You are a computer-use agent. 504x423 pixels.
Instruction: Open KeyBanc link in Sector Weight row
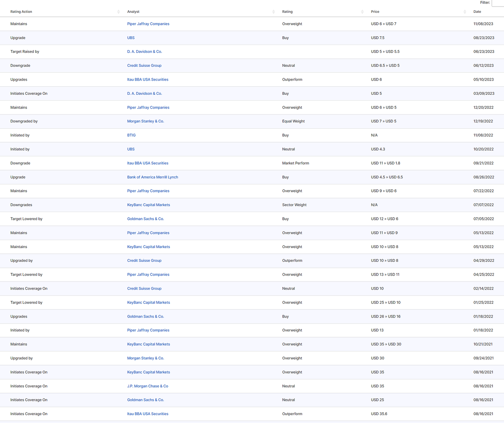[148, 205]
